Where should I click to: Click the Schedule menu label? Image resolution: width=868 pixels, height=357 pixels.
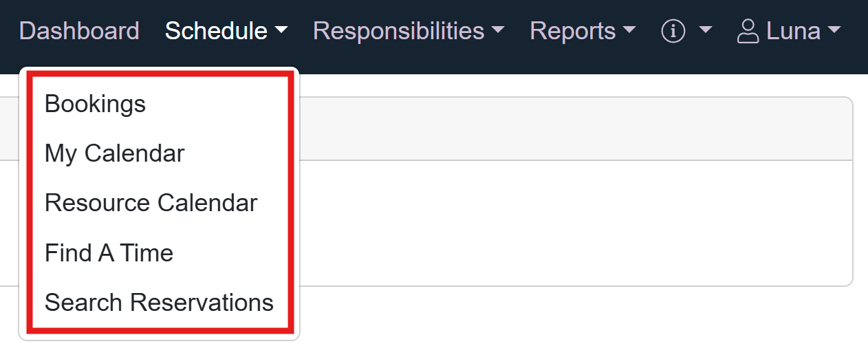click(216, 31)
